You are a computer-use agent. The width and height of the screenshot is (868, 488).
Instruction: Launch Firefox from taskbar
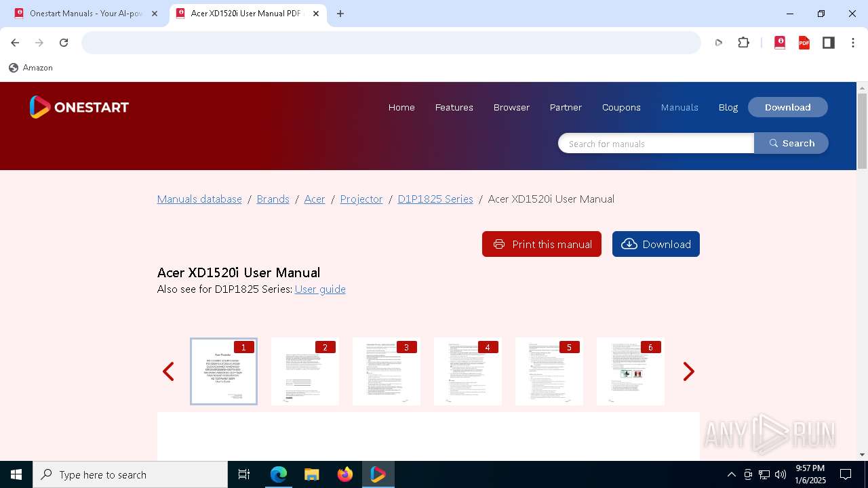point(345,474)
